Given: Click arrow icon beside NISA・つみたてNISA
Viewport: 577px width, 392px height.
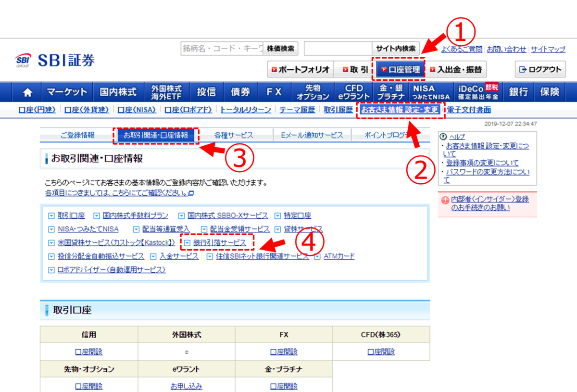Looking at the screenshot, I should (52, 229).
